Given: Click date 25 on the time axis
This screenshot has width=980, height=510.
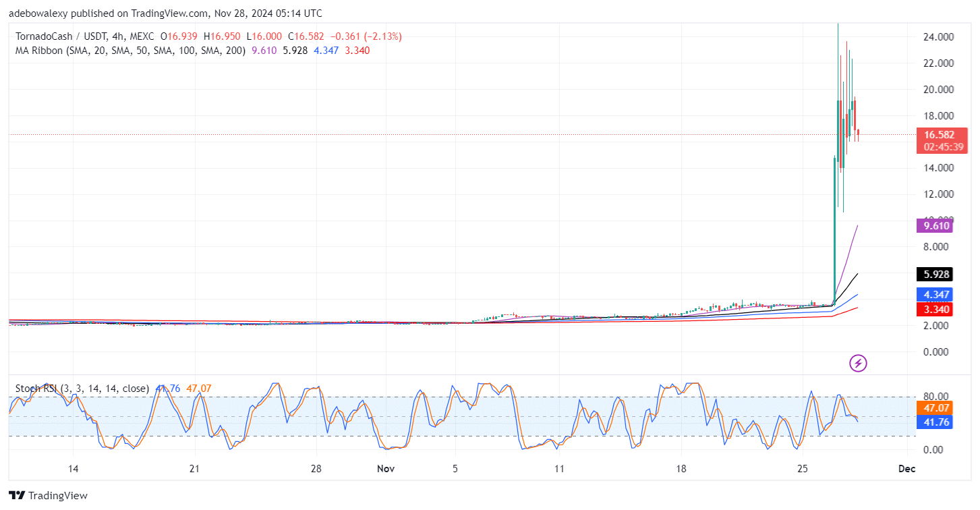Looking at the screenshot, I should (803, 468).
